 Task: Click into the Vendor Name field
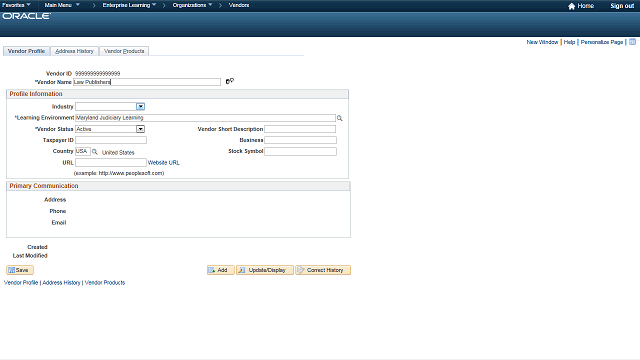(147, 82)
